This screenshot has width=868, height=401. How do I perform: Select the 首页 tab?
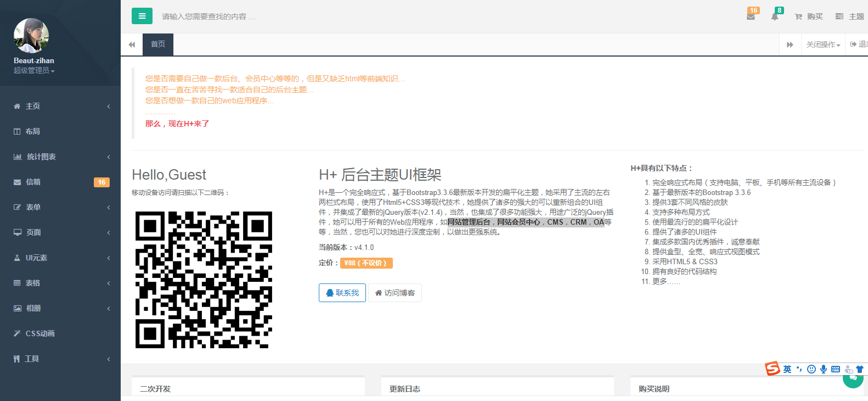(x=158, y=44)
